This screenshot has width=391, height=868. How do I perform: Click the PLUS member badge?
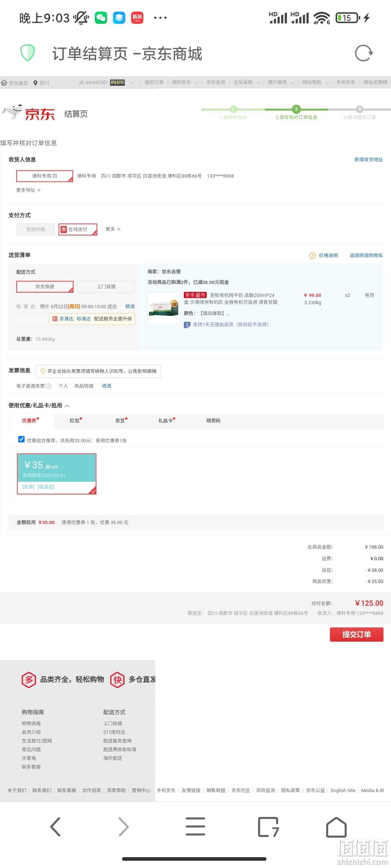pos(117,82)
